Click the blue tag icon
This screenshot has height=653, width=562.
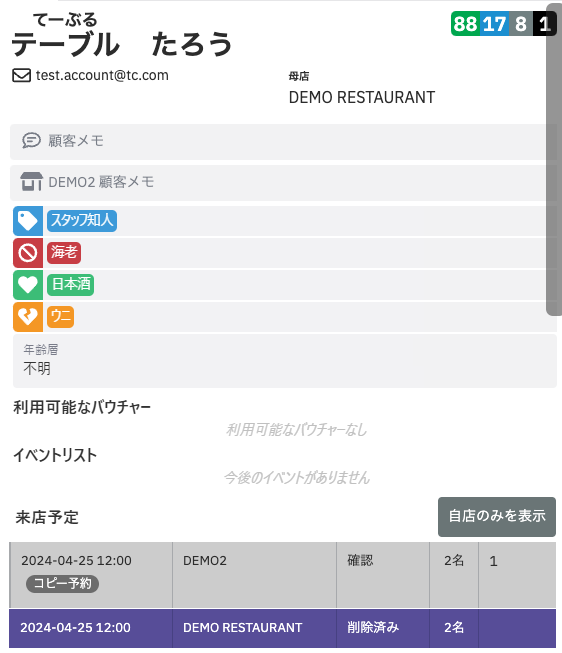pyautogui.click(x=28, y=221)
